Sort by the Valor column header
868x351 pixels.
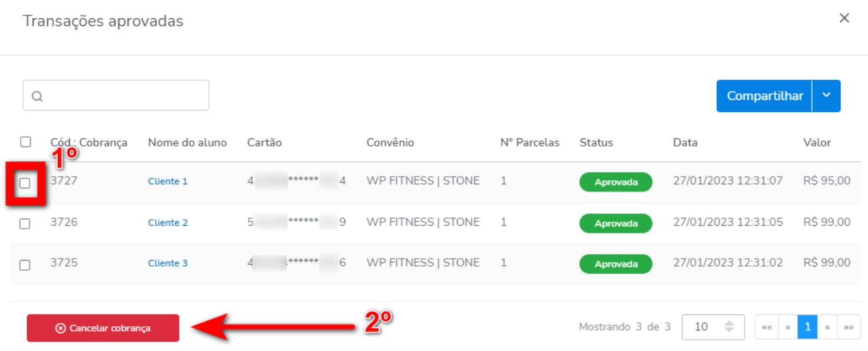(x=817, y=142)
